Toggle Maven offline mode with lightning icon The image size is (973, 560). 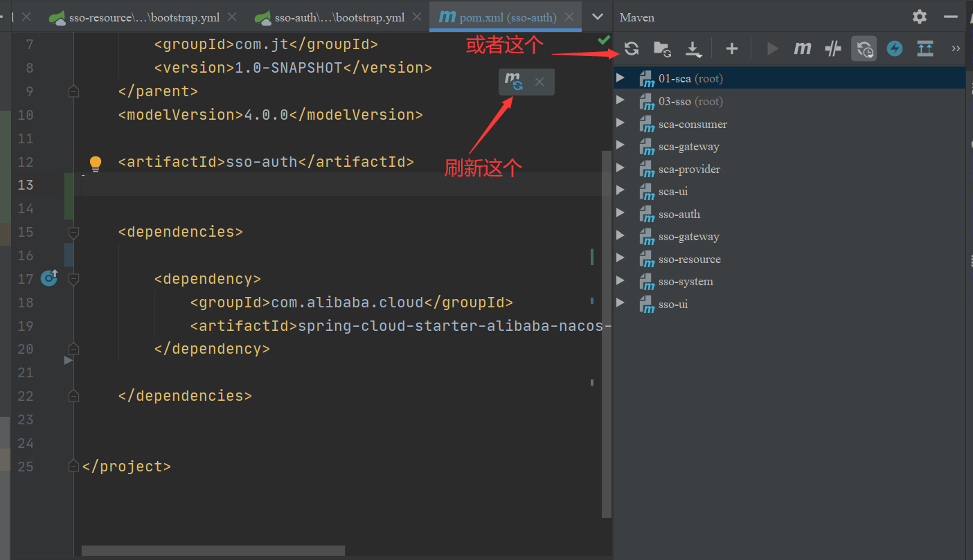point(895,48)
